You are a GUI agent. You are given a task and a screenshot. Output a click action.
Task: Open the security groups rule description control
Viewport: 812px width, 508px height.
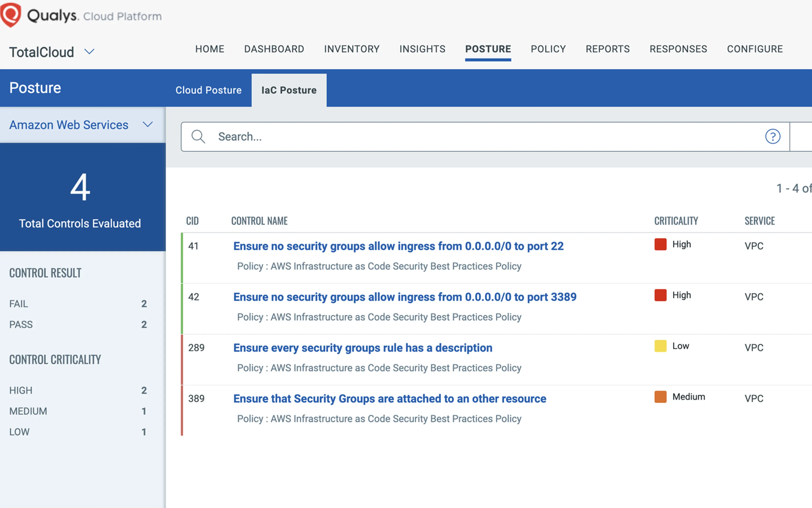(362, 348)
